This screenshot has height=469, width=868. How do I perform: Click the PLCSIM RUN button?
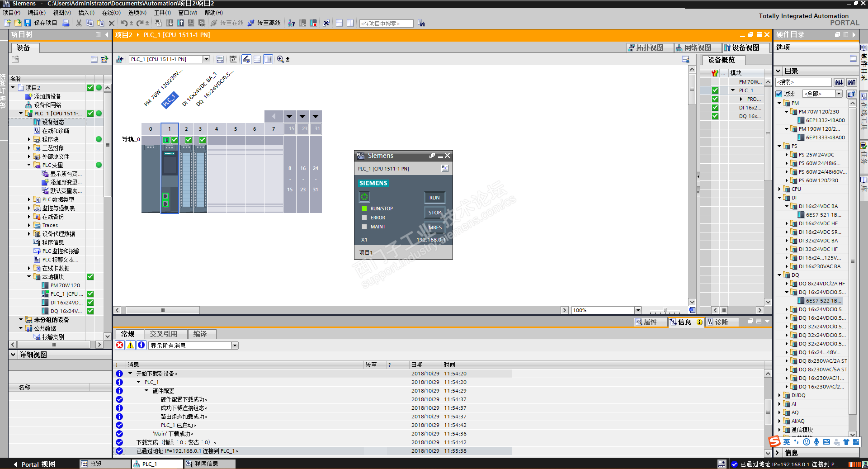click(x=434, y=198)
